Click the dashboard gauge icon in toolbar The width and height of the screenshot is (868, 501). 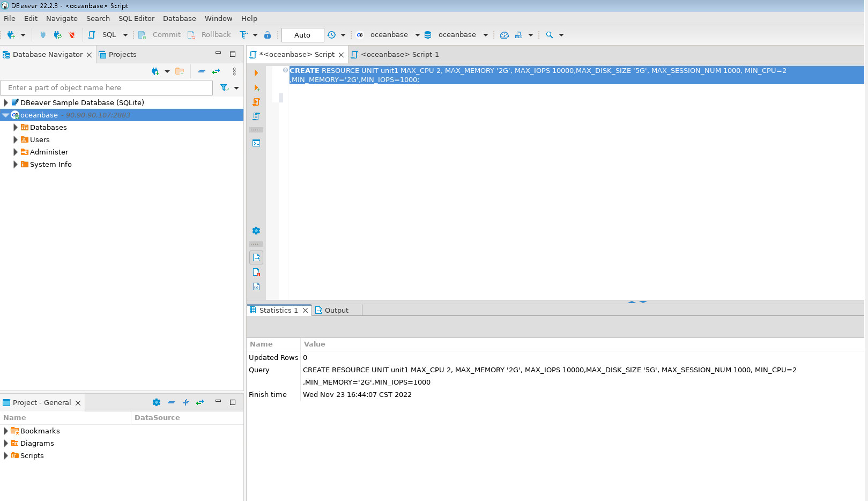504,35
